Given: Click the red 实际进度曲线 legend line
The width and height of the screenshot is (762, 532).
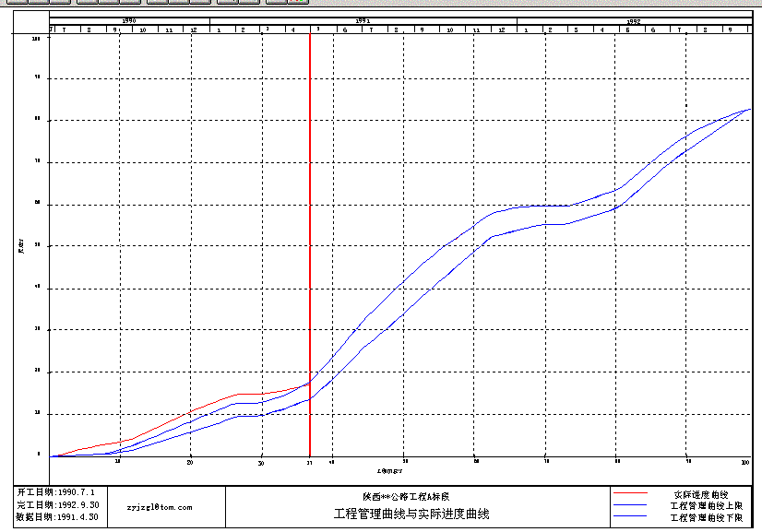Looking at the screenshot, I should pyautogui.click(x=633, y=495).
